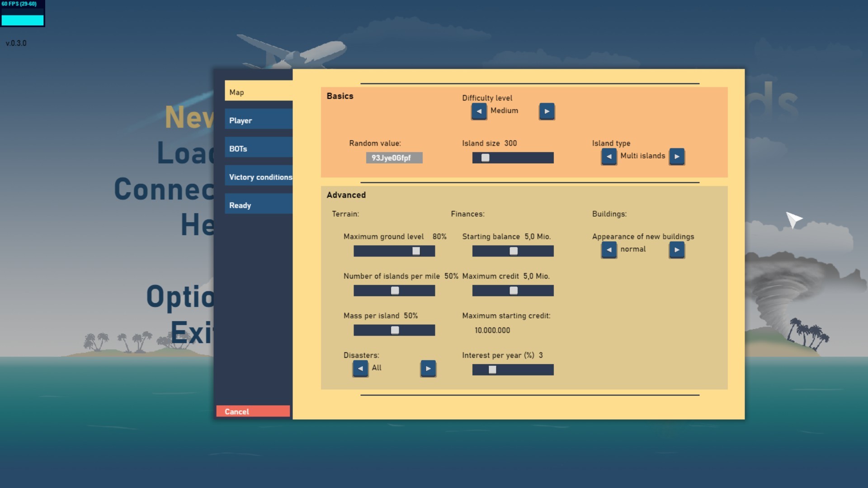
Task: Click the Random value seed field
Action: [394, 158]
